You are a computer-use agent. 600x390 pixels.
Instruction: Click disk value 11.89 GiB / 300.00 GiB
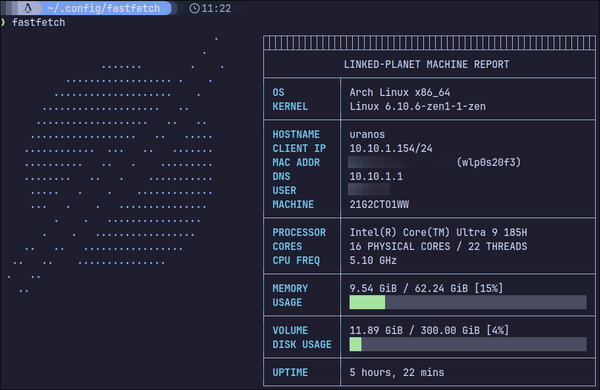(x=414, y=330)
